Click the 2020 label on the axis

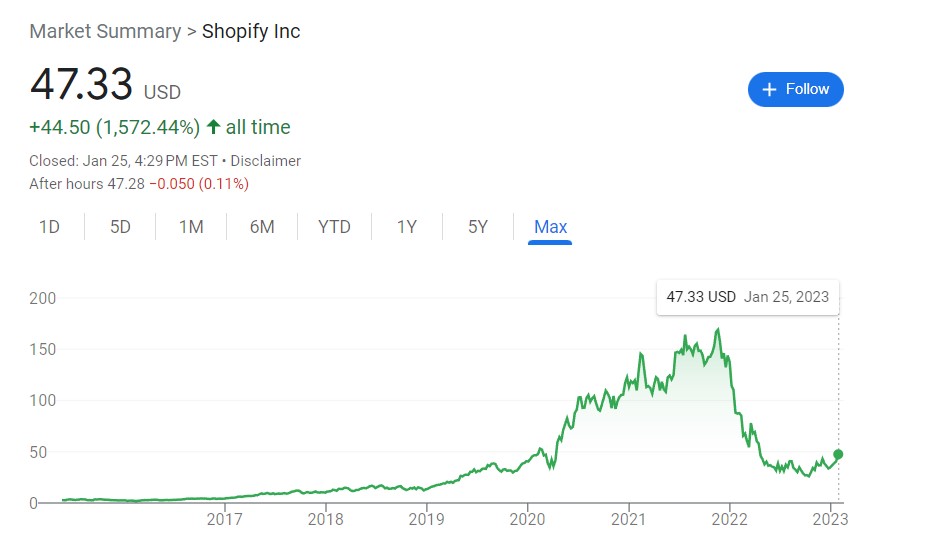[527, 519]
